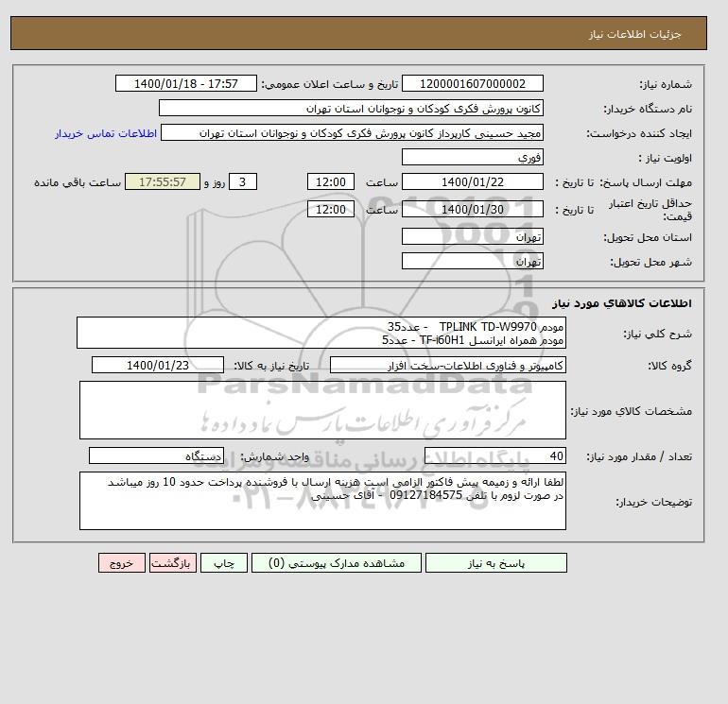Click the general description box with TPLINK TD-W9970
This screenshot has width=728, height=704.
coord(321,333)
